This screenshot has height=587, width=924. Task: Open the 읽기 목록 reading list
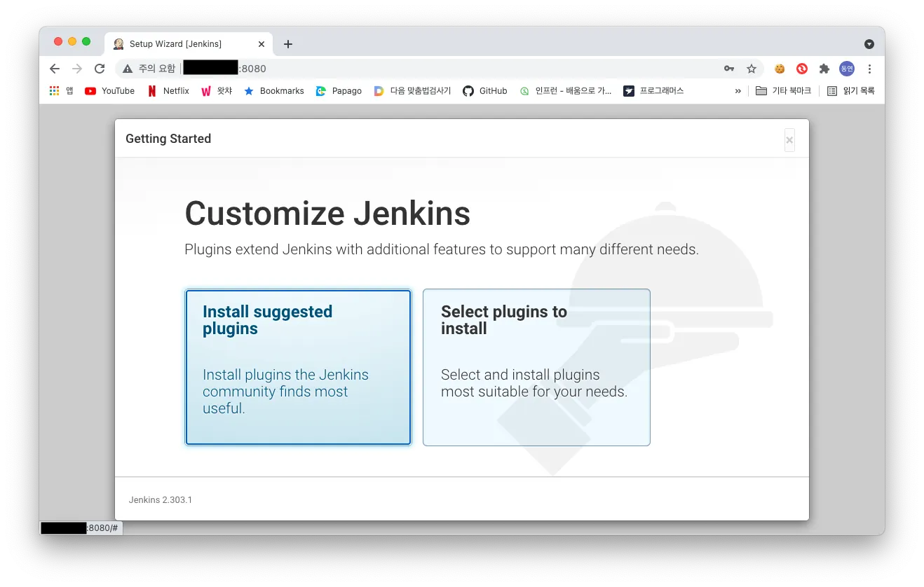(x=851, y=91)
